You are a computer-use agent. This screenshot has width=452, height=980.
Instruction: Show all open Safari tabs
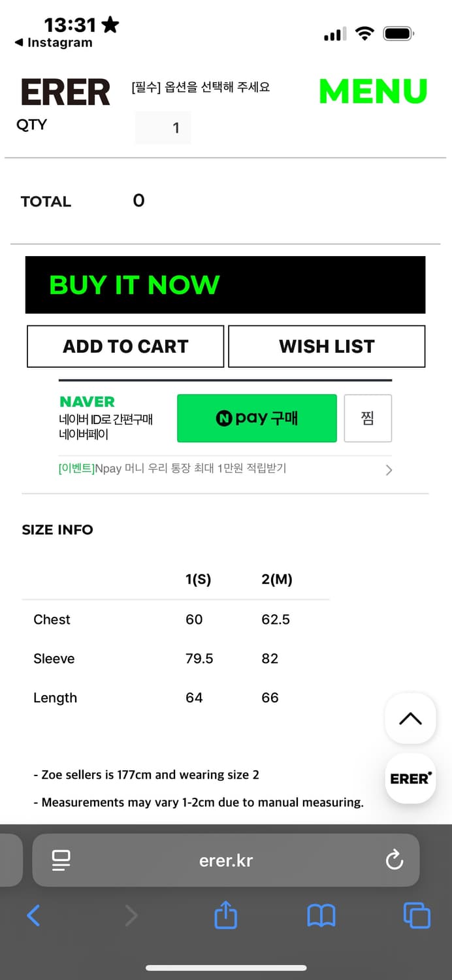417,915
